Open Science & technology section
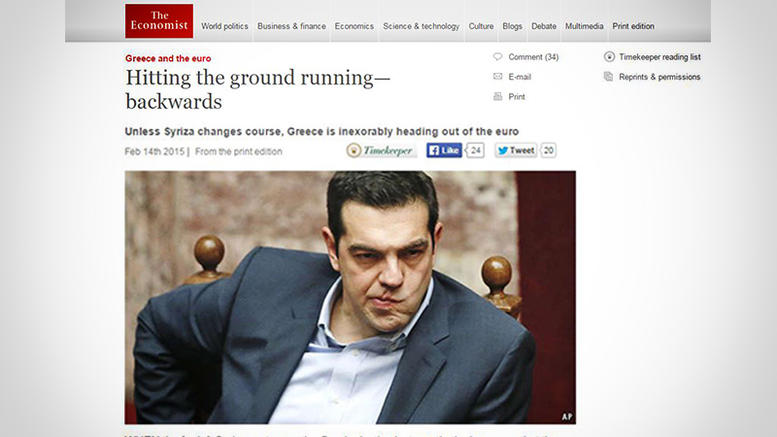 coord(421,26)
